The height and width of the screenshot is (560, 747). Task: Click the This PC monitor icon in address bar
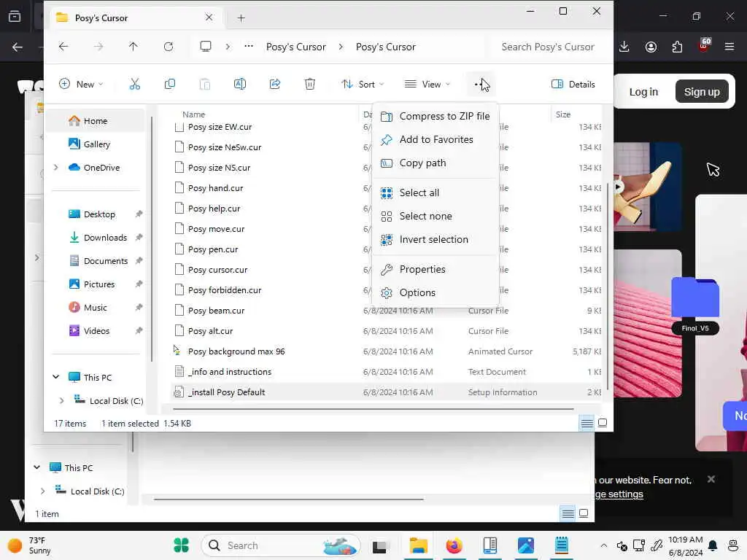(205, 47)
